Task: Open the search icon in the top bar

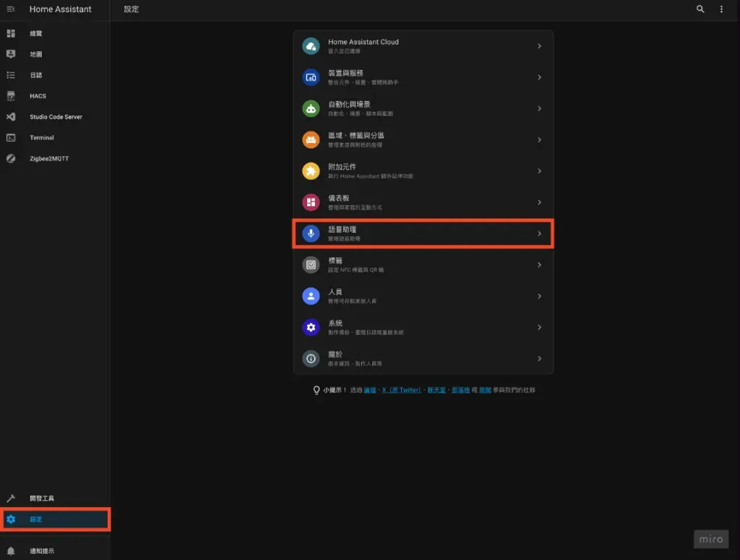Action: pos(700,9)
